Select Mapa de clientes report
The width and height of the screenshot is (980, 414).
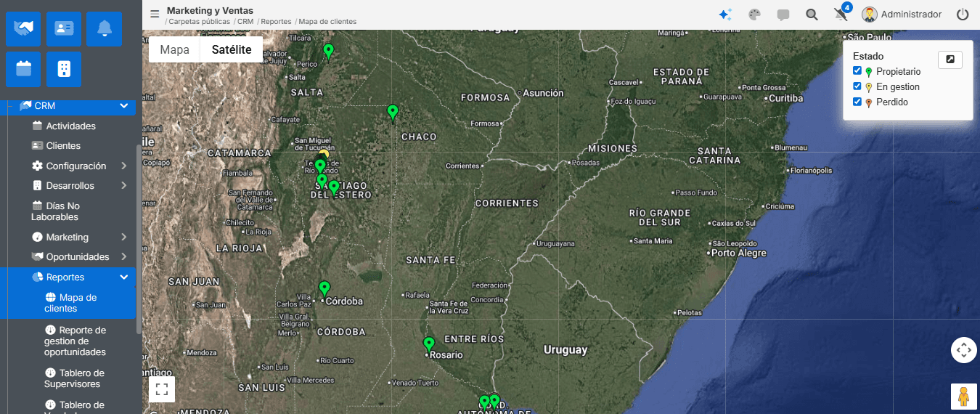(70, 303)
